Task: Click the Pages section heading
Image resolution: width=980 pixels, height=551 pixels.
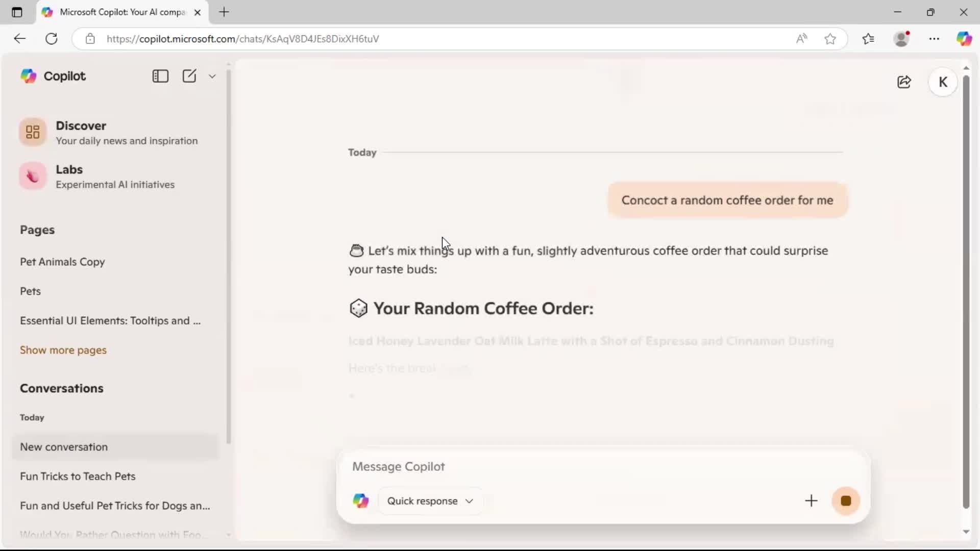Action: click(x=37, y=230)
